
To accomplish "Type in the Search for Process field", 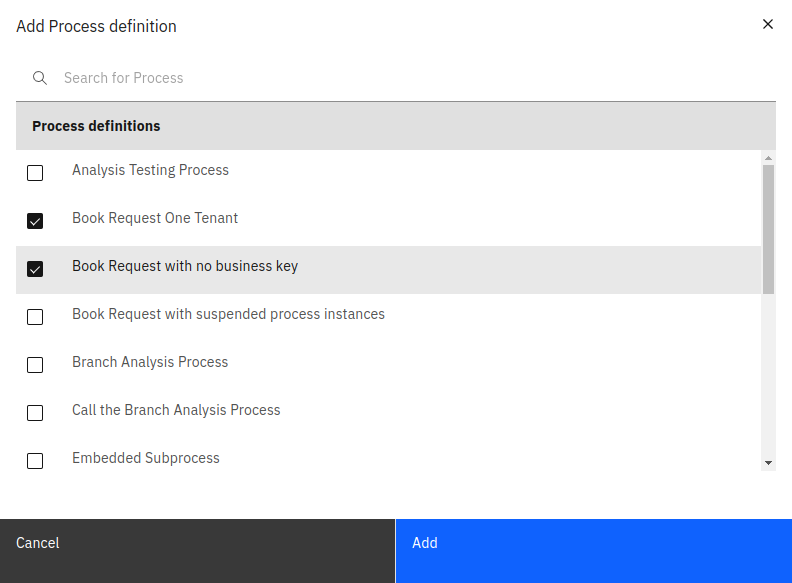I will point(400,78).
